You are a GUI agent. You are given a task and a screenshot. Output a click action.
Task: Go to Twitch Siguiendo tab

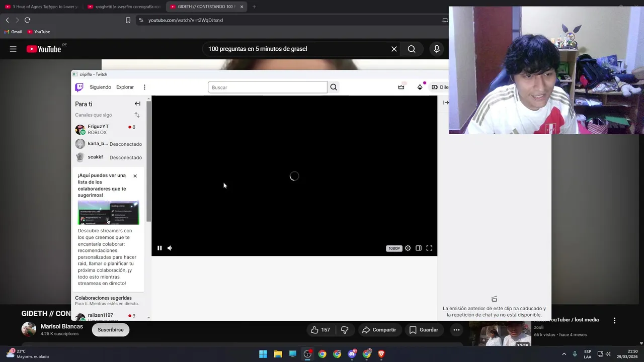point(100,87)
